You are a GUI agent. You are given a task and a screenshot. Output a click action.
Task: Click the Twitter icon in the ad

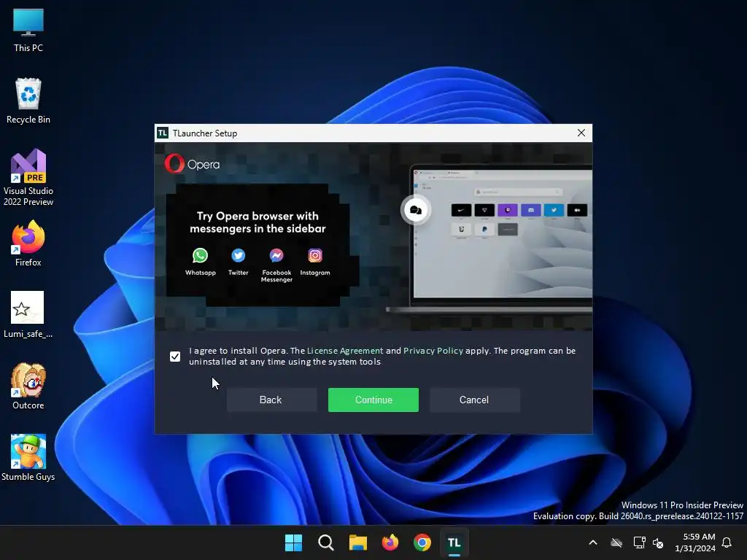pos(239,256)
